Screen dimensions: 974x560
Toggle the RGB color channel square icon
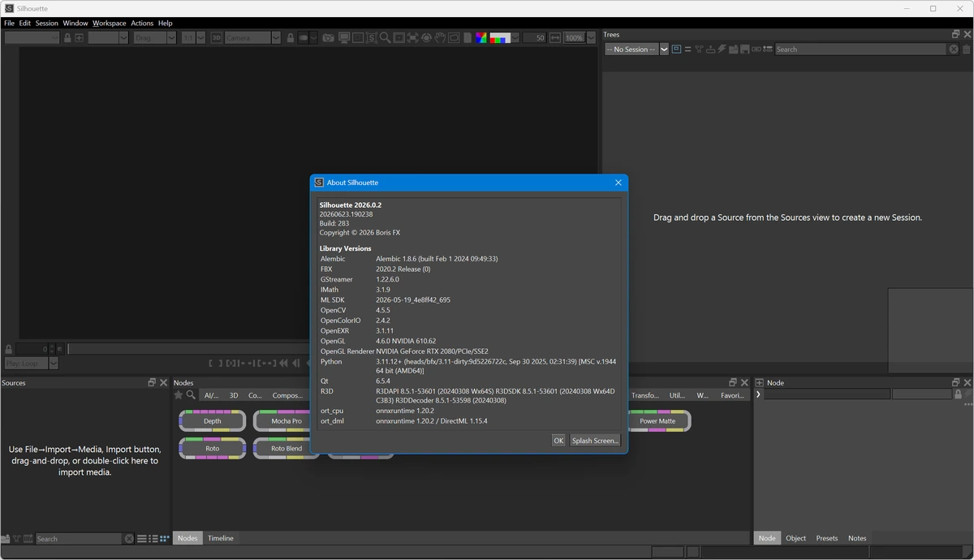[481, 37]
